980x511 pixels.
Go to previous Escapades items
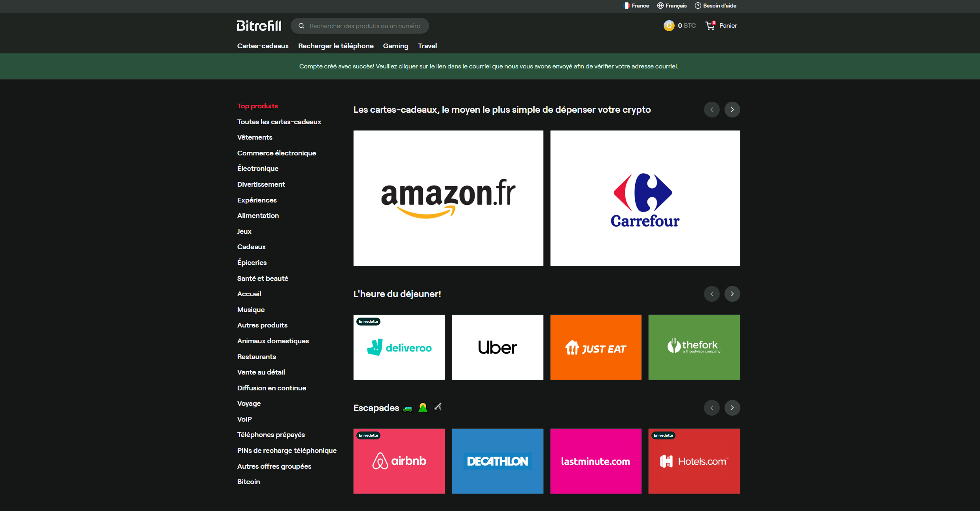point(712,408)
